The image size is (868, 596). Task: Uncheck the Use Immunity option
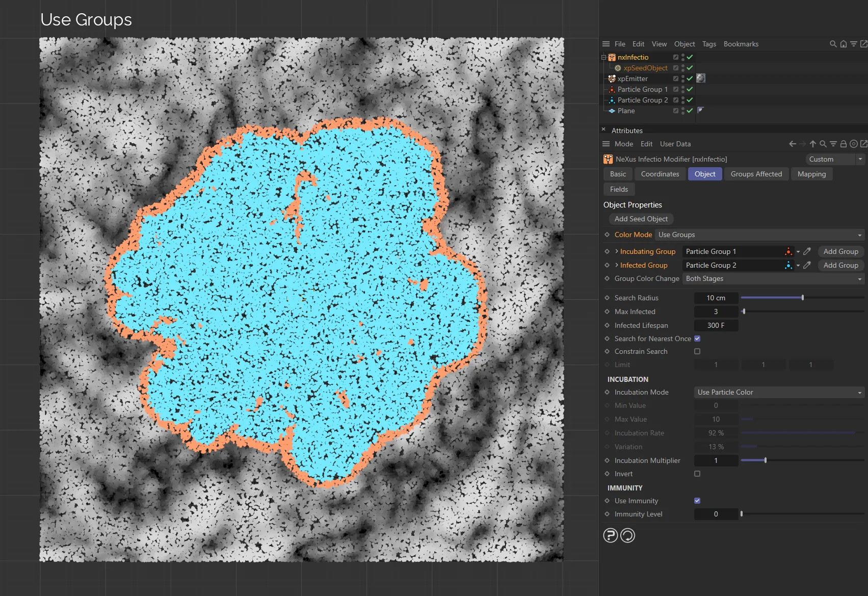(x=697, y=501)
